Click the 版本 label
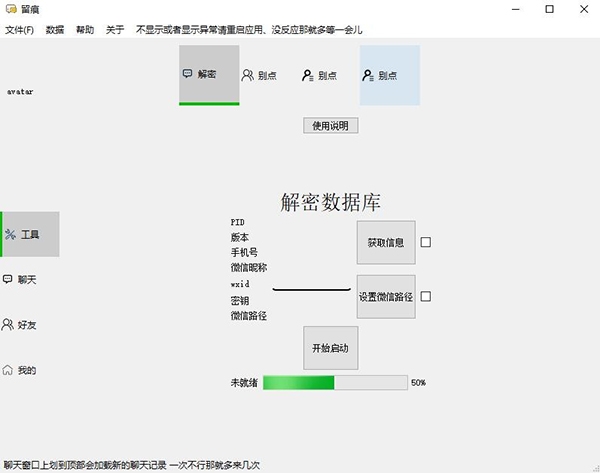 (240, 237)
